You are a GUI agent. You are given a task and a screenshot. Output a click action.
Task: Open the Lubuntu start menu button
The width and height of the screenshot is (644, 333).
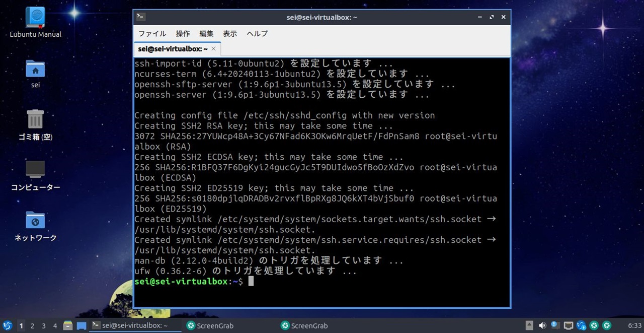[8, 326]
